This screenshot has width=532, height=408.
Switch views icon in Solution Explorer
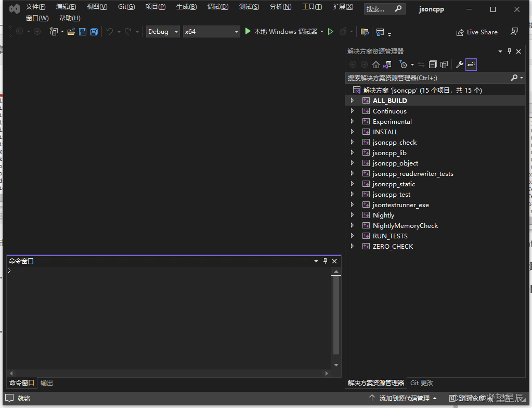tap(387, 65)
